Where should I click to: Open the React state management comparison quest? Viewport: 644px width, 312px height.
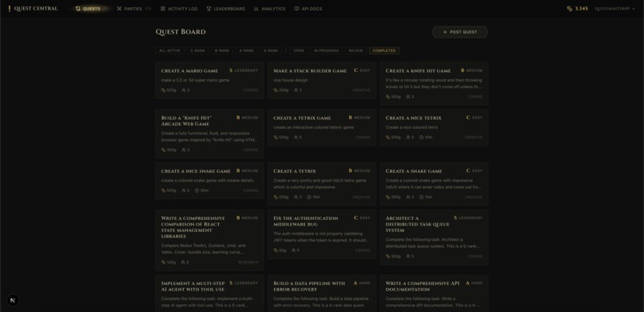click(209, 240)
